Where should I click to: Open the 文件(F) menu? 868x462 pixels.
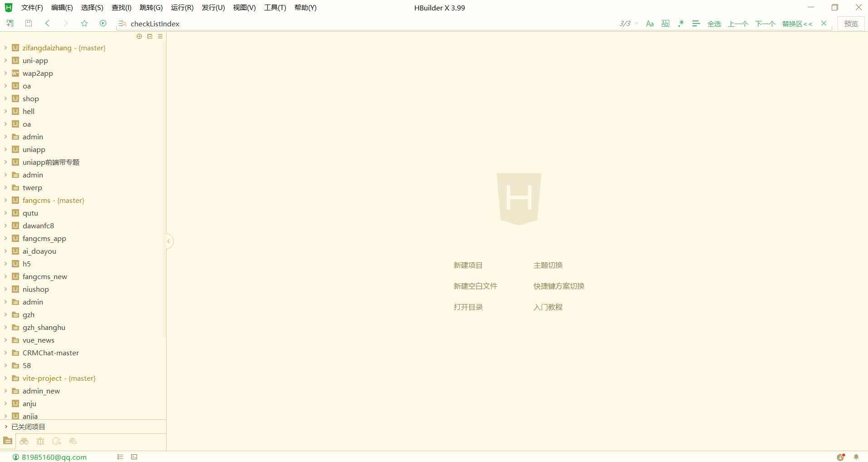point(32,8)
